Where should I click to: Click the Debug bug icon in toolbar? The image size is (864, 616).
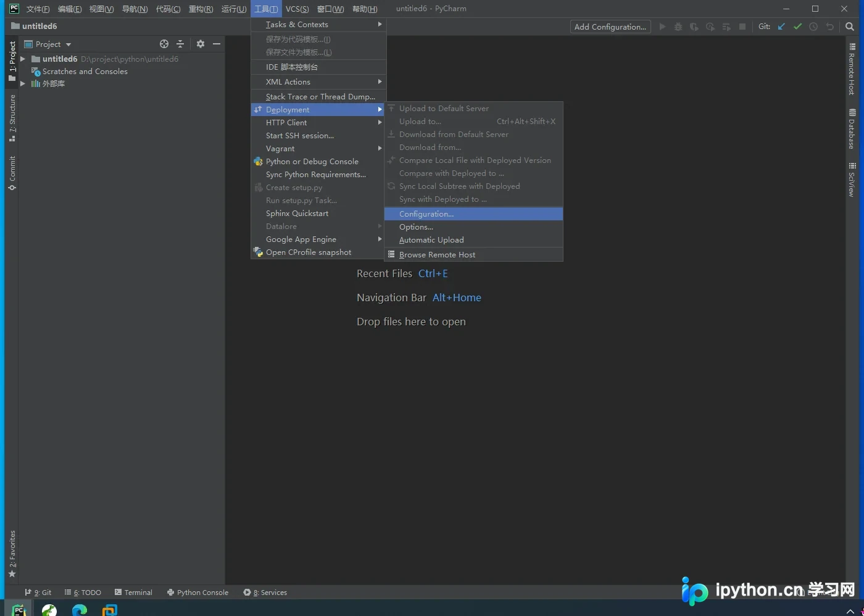[x=678, y=27]
